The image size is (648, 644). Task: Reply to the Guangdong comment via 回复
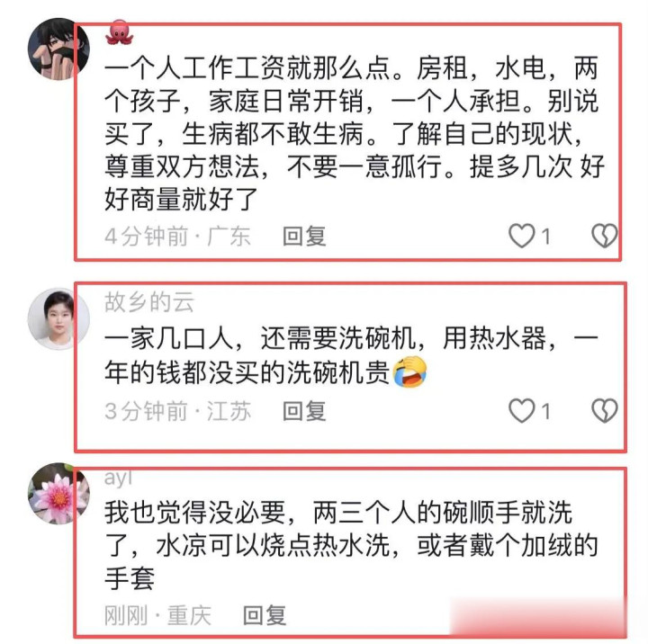(x=304, y=237)
